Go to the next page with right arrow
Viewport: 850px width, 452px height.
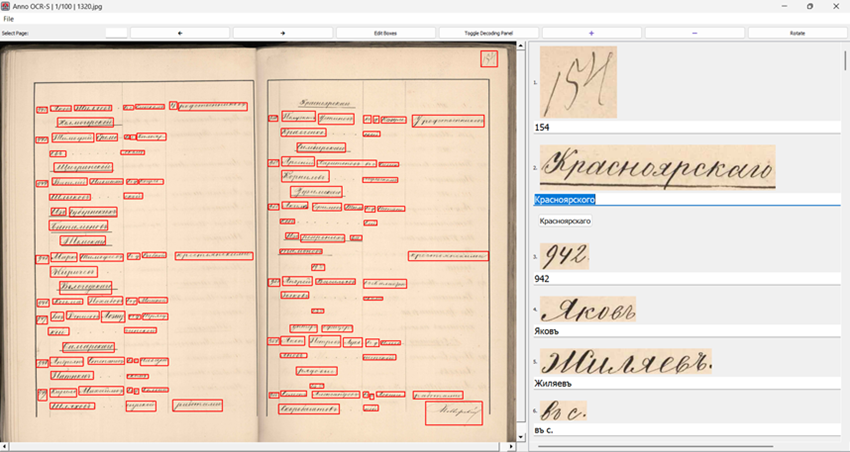[283, 33]
